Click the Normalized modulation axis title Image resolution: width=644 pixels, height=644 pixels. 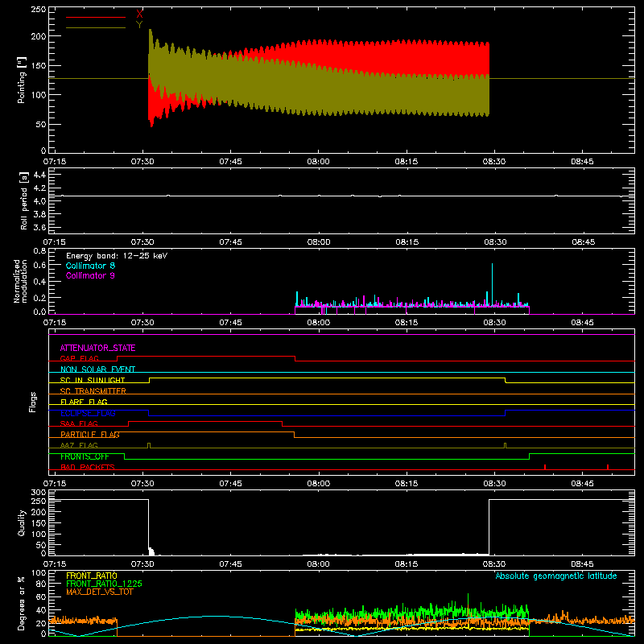[20, 281]
